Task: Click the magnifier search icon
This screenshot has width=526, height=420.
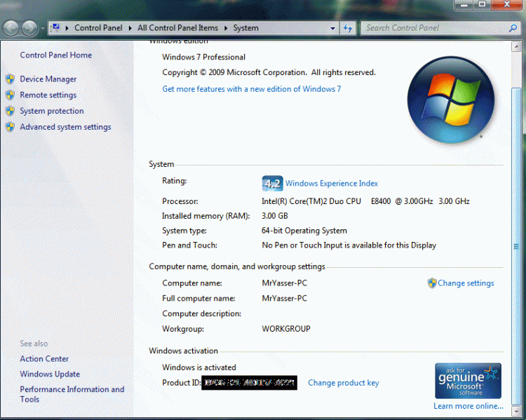Action: [x=513, y=28]
